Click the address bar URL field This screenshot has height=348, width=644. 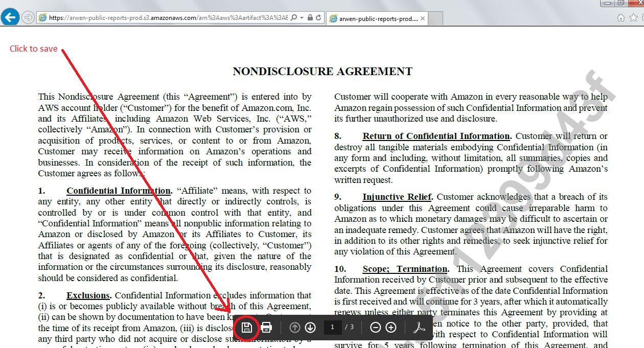tap(169, 17)
